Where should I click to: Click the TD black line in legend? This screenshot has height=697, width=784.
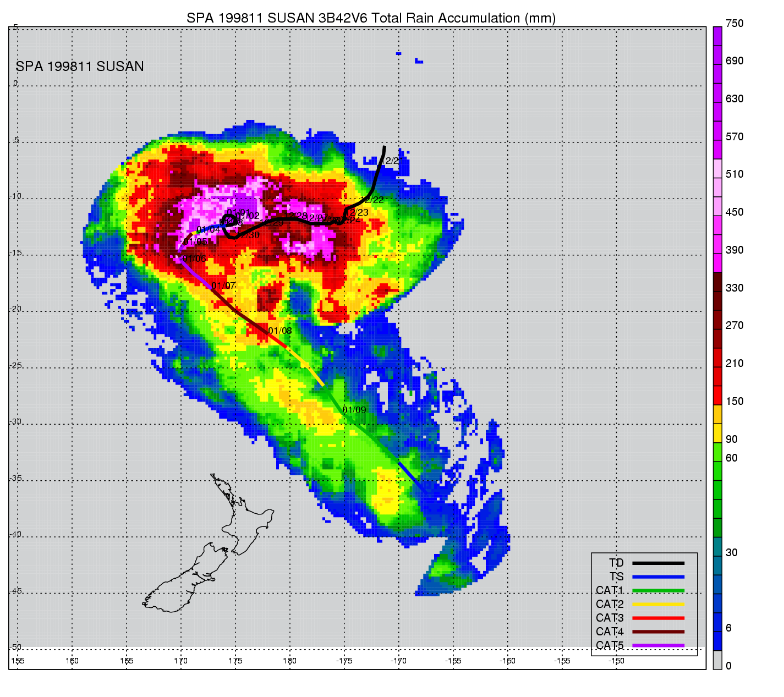658,563
